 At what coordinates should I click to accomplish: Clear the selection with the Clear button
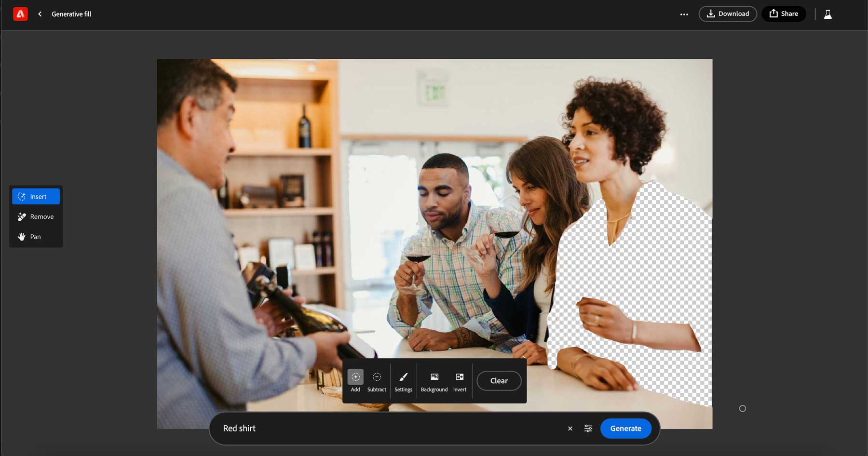click(499, 381)
